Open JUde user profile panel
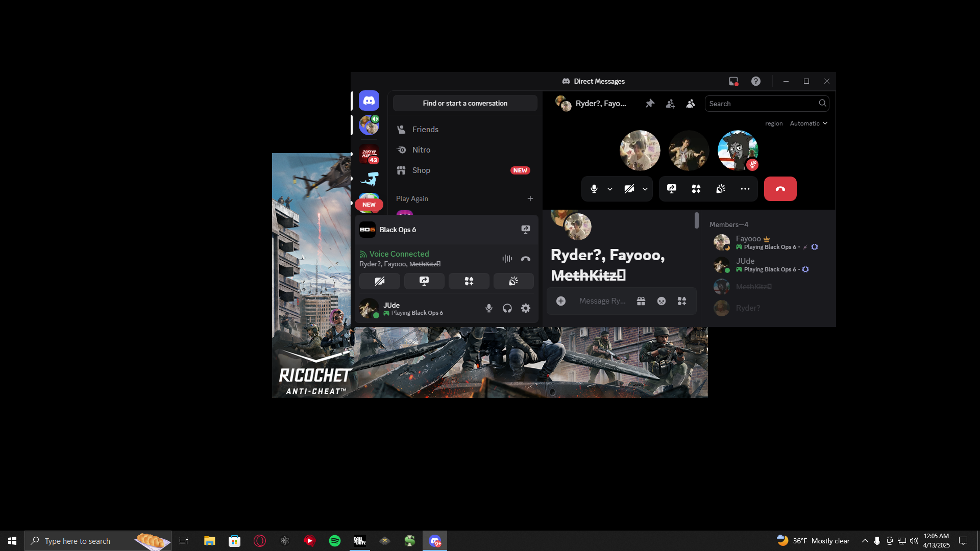Screen dimensions: 980x551 tap(402, 308)
